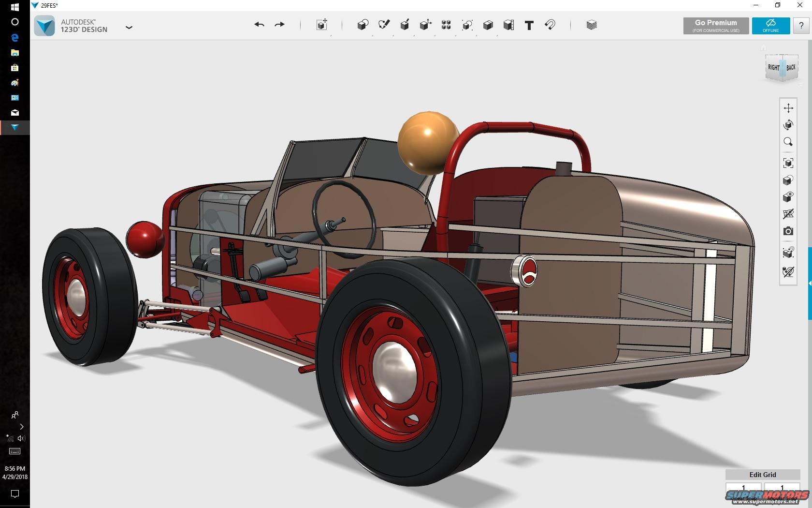Click the Redo arrow in the toolbar

coord(280,25)
